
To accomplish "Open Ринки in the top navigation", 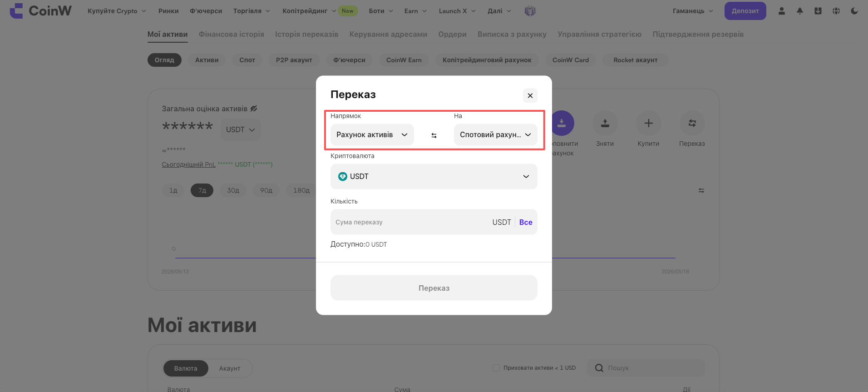I will 168,11.
